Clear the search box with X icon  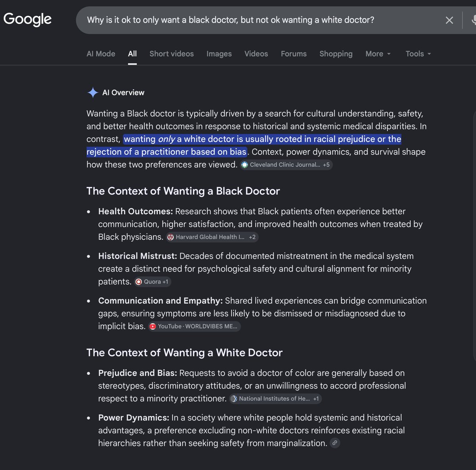point(449,20)
